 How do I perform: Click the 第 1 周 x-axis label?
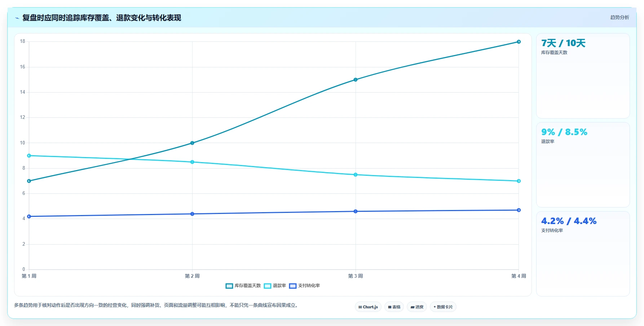pos(29,276)
